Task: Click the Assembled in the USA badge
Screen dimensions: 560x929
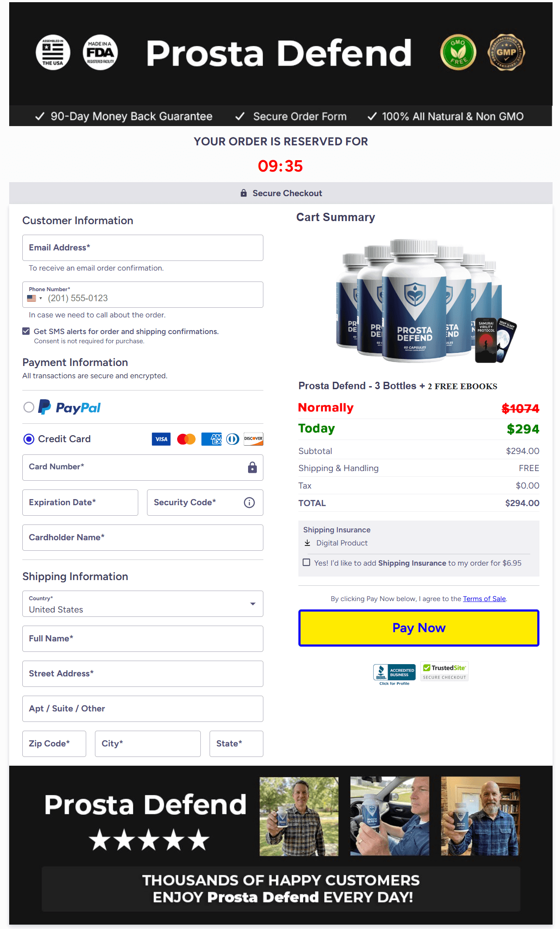Action: [x=53, y=53]
